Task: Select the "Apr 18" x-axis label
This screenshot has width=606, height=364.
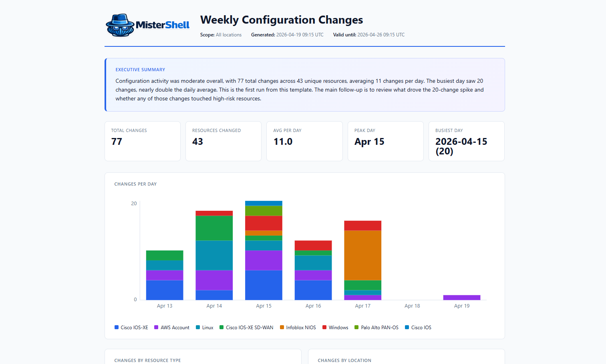Action: click(412, 306)
